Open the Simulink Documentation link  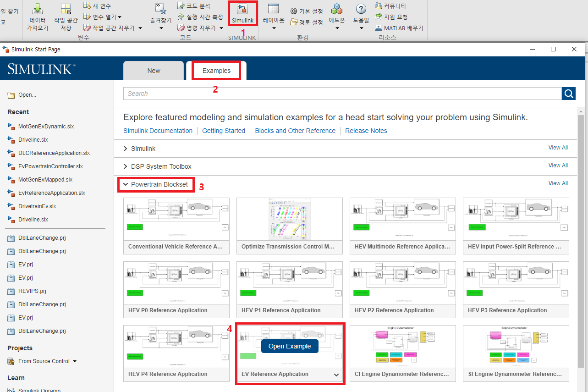(158, 131)
